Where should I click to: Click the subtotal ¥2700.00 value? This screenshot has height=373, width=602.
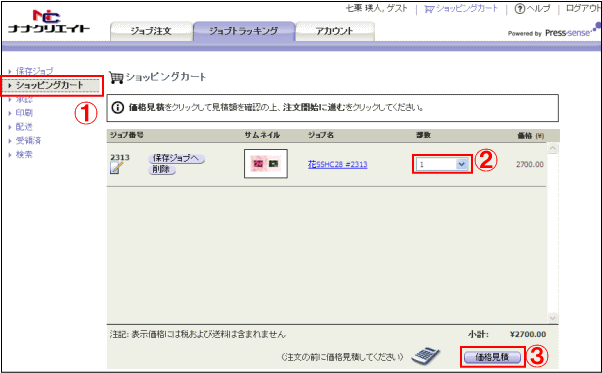tap(528, 335)
